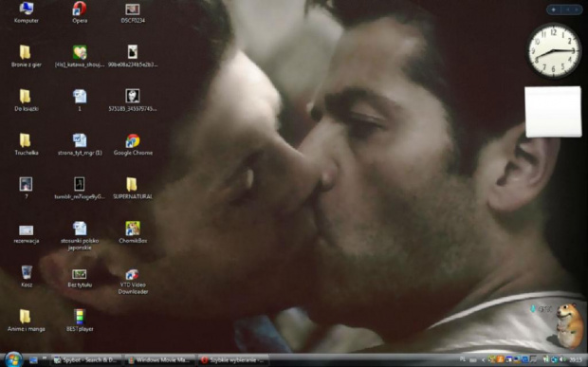The width and height of the screenshot is (588, 367).
Task: Open the Opera browser desktop icon
Action: (80, 12)
